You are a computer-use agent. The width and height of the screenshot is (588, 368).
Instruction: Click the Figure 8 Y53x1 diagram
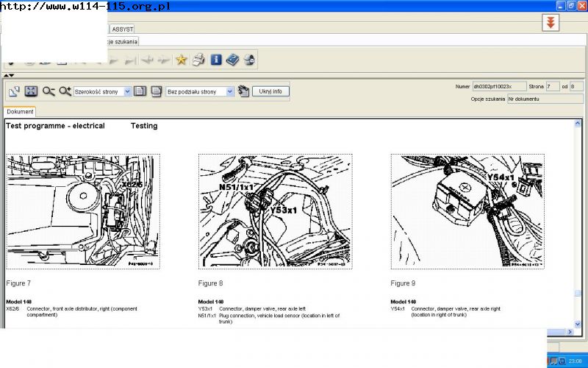pyautogui.click(x=275, y=211)
